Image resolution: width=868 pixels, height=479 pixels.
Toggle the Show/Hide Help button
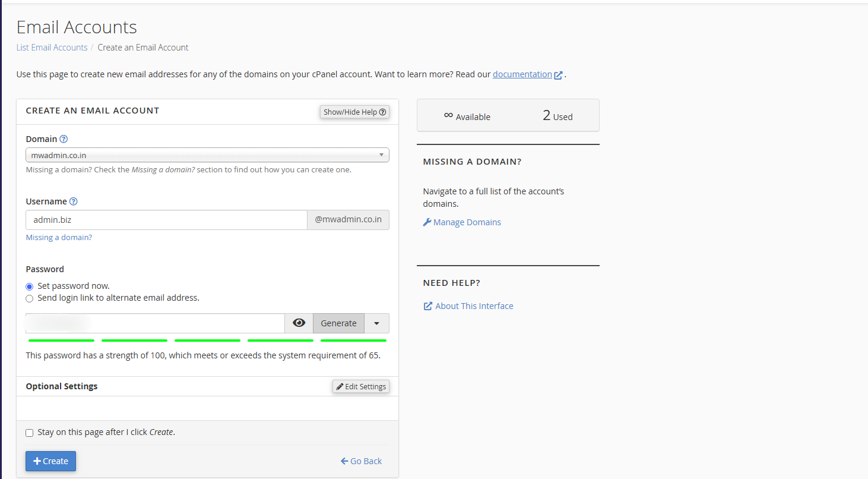click(x=355, y=112)
